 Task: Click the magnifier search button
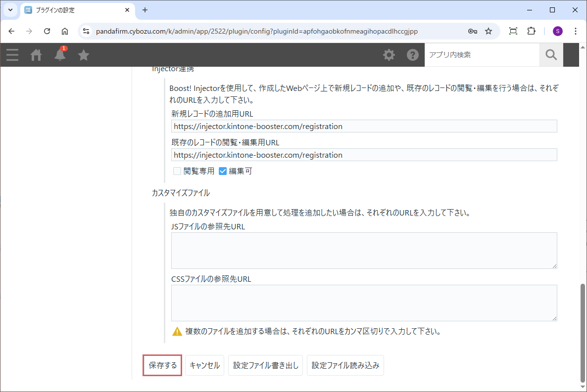pyautogui.click(x=551, y=55)
